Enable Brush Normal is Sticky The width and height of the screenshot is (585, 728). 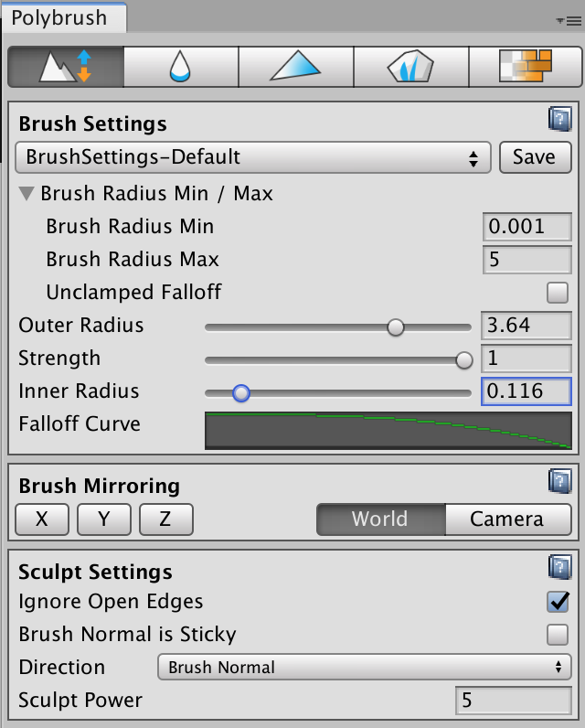[558, 635]
